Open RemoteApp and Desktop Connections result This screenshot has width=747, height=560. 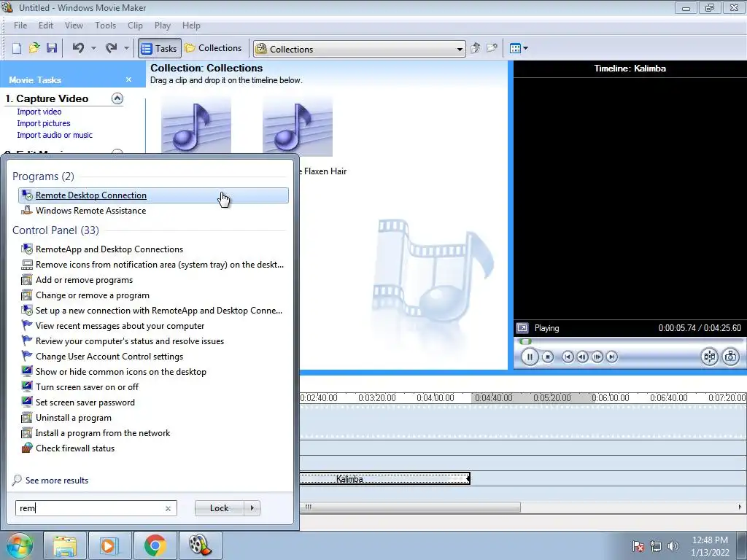(x=153, y=249)
